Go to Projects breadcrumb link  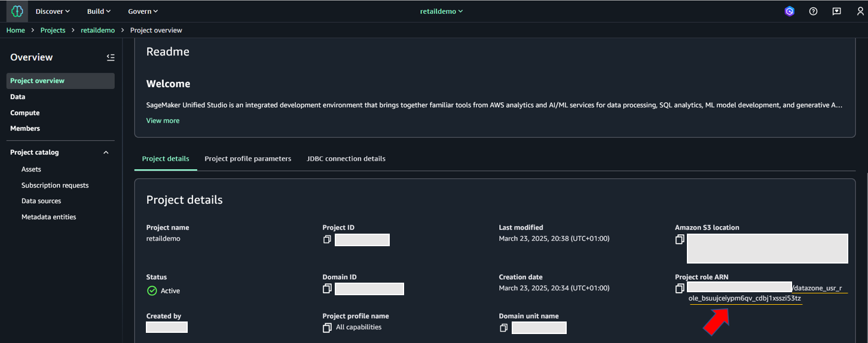click(53, 30)
